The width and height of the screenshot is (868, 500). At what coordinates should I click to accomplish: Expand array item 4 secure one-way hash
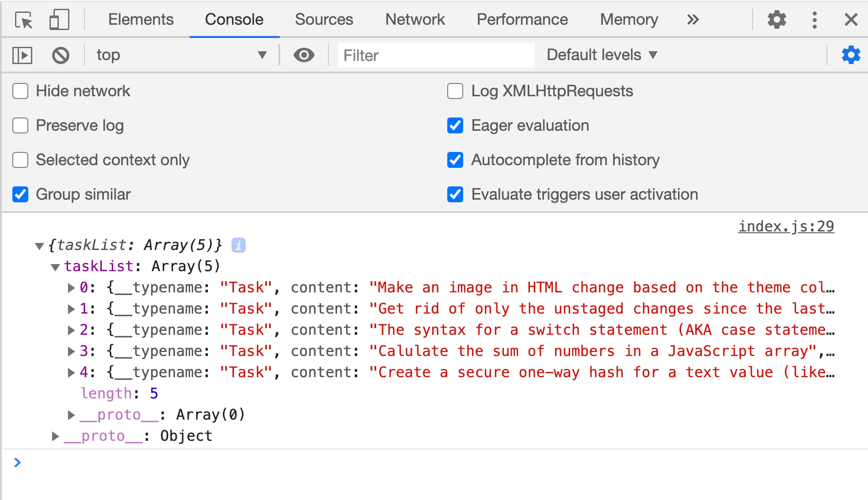(71, 373)
